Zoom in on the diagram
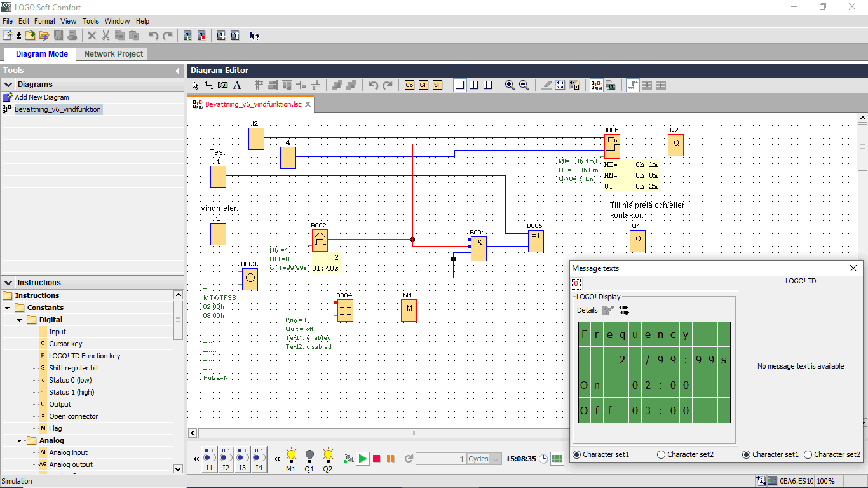This screenshot has width=868, height=488. (x=510, y=85)
